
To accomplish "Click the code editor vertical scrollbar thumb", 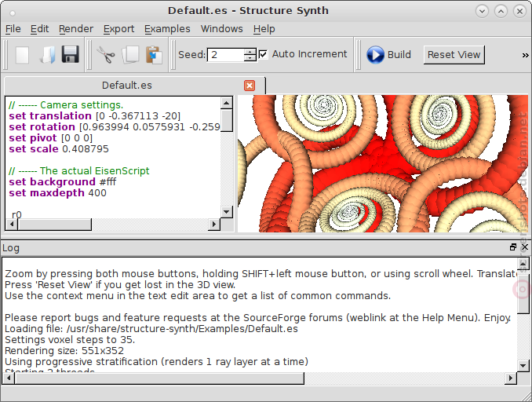I will click(226, 120).
